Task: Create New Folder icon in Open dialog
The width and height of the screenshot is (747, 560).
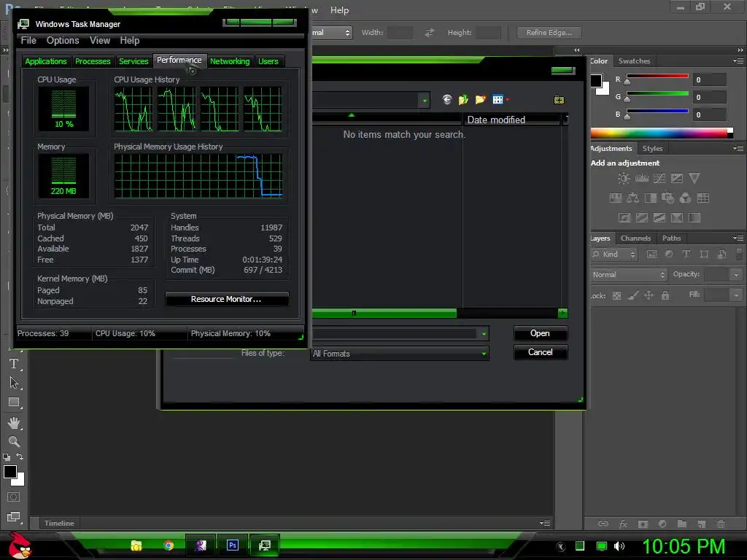Action: [480, 99]
